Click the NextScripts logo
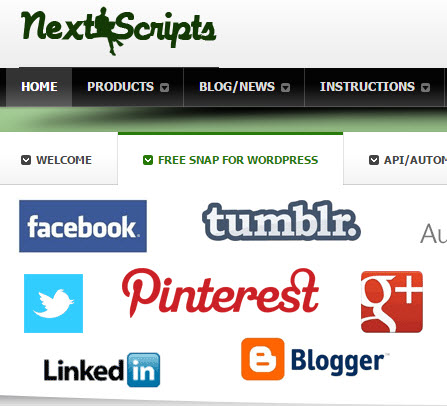This screenshot has height=406, width=447. pos(119,31)
